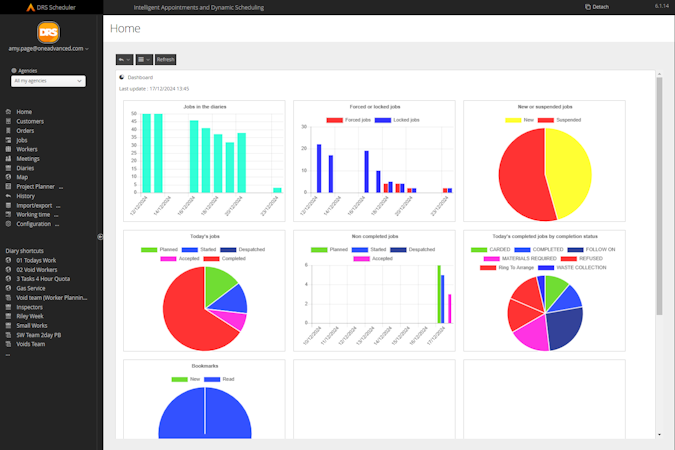Open the Workers sidebar icon

pyautogui.click(x=8, y=149)
